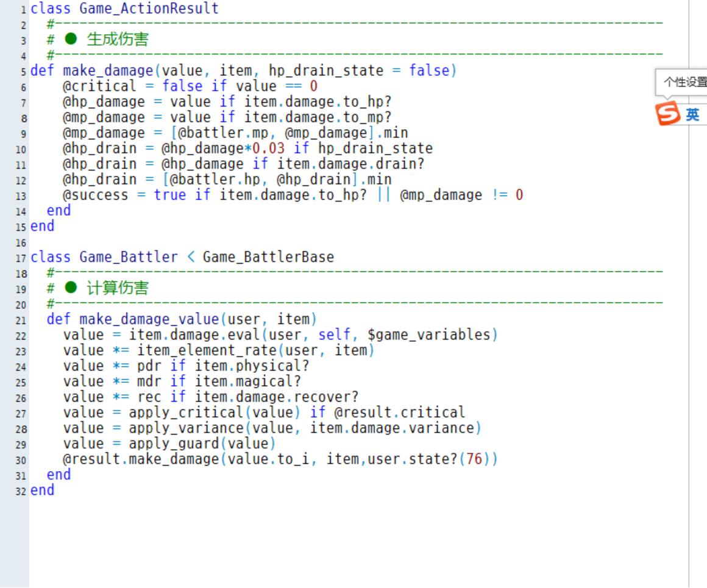Click line number 16 beside the blank line
Viewport: 707px width, 588px height.
(21, 243)
